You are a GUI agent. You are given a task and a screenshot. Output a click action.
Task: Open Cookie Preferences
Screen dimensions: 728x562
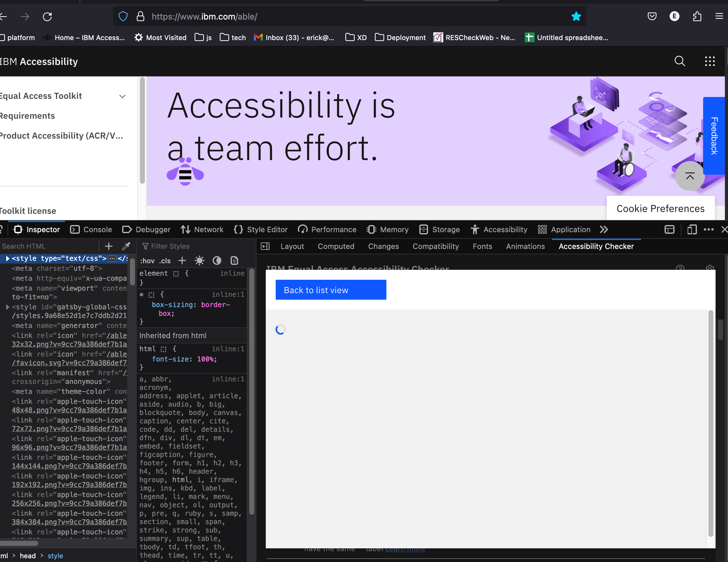[x=660, y=208]
